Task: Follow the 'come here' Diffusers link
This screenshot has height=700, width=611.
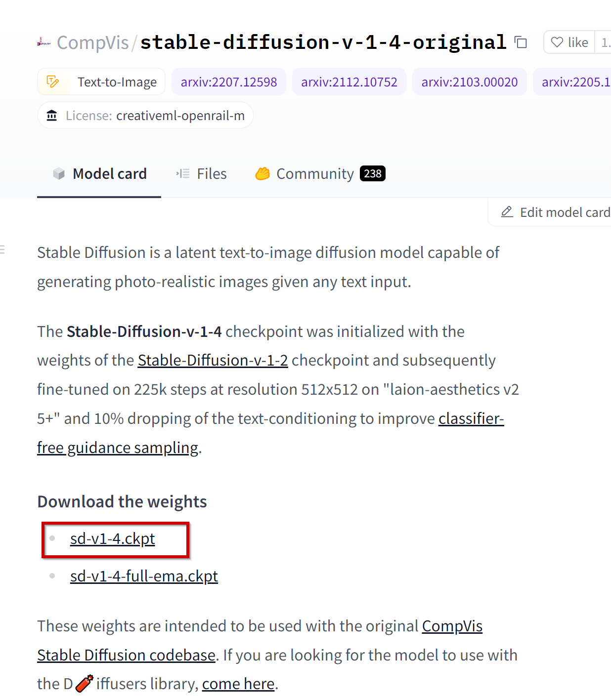Action: pos(238,684)
